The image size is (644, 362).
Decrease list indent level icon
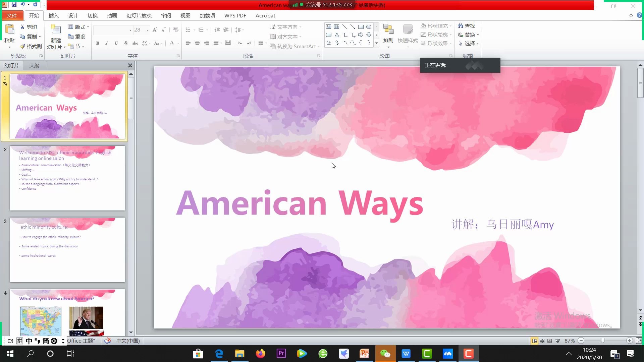[x=217, y=30]
